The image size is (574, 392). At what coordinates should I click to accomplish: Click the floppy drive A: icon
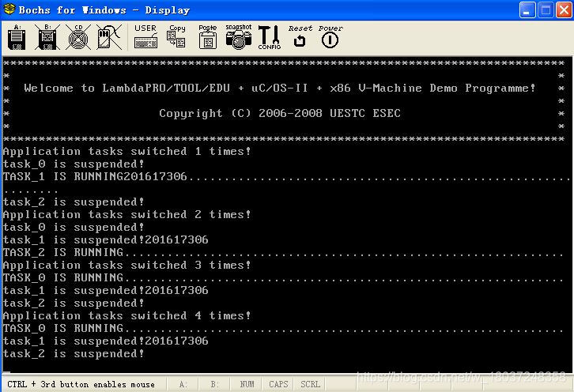[x=17, y=37]
